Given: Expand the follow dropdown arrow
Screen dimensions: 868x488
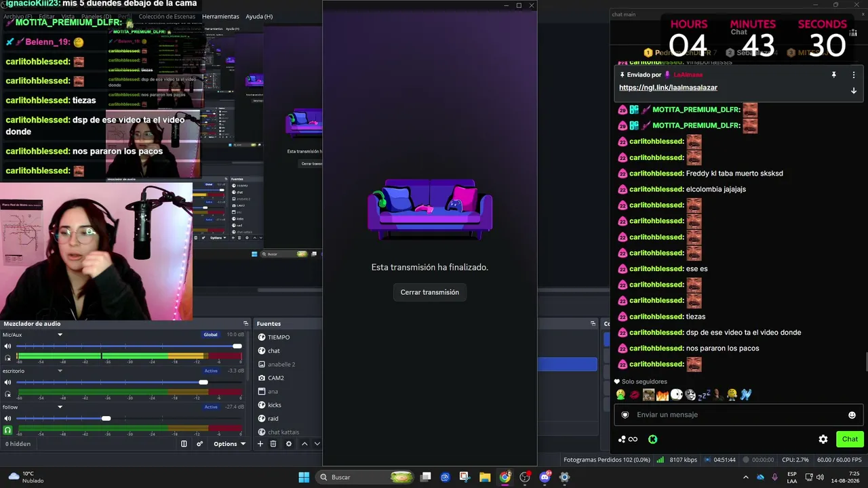Looking at the screenshot, I should click(x=60, y=407).
